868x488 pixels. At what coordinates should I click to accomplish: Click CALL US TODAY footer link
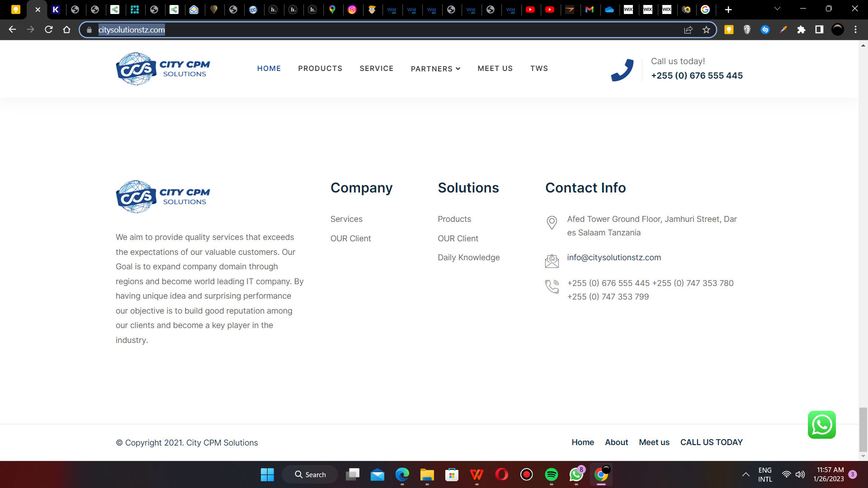711,442
